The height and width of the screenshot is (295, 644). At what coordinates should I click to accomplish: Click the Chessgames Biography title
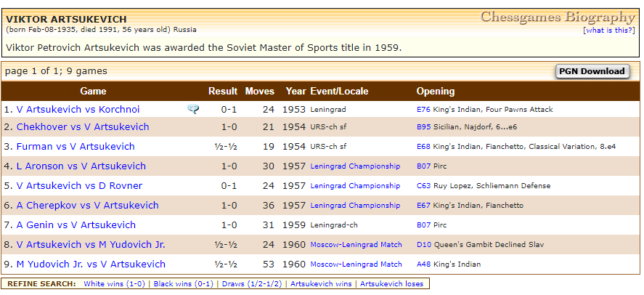coord(558,17)
